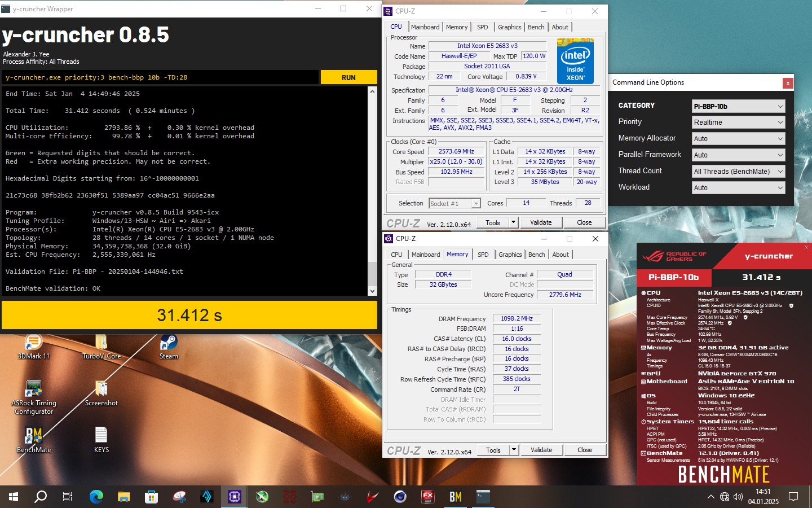Open ASRock Timing Configurator shortcut

pos(34,397)
